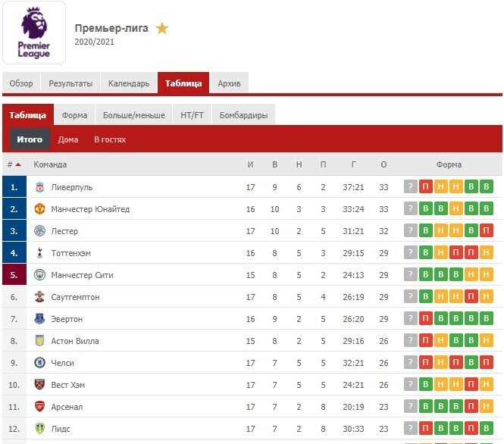Click the Premier League logo
504x444 pixels.
34,33
